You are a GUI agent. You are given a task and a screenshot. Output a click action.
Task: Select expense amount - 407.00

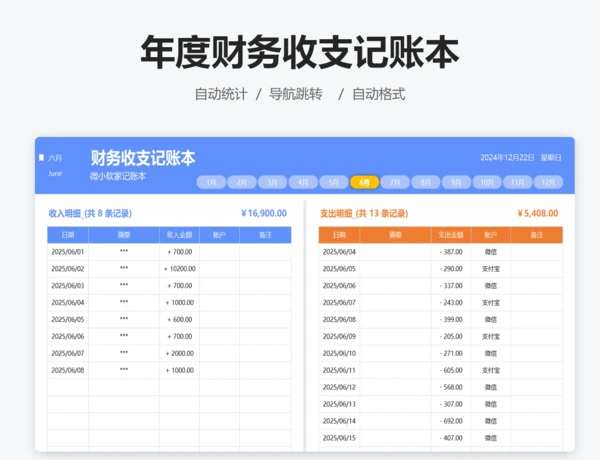pyautogui.click(x=451, y=438)
